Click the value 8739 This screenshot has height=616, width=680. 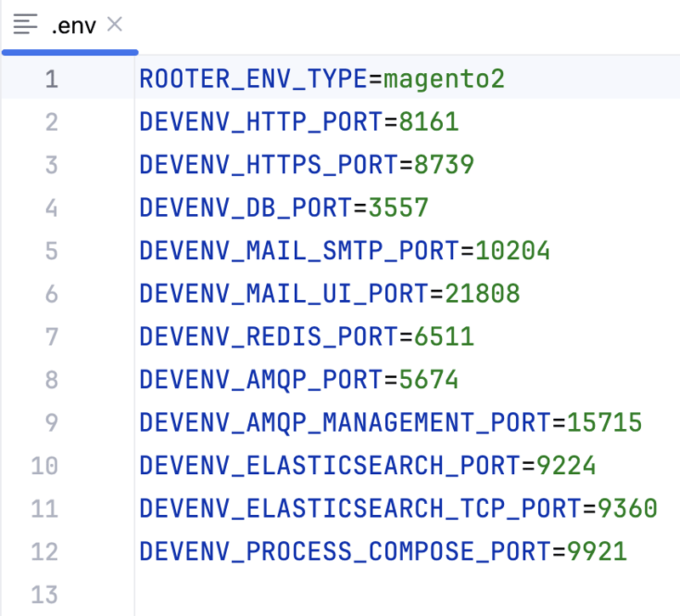[444, 165]
